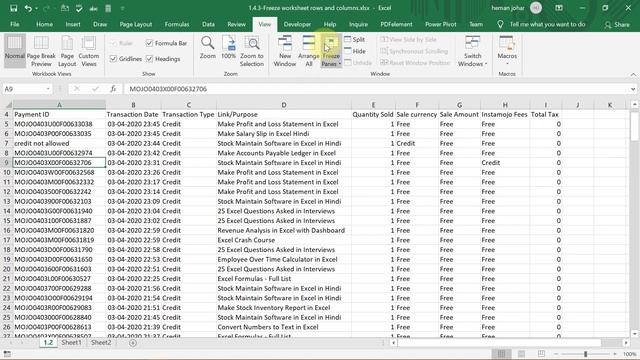The image size is (640, 360).
Task: Collapse the ribbon
Action: point(633,74)
